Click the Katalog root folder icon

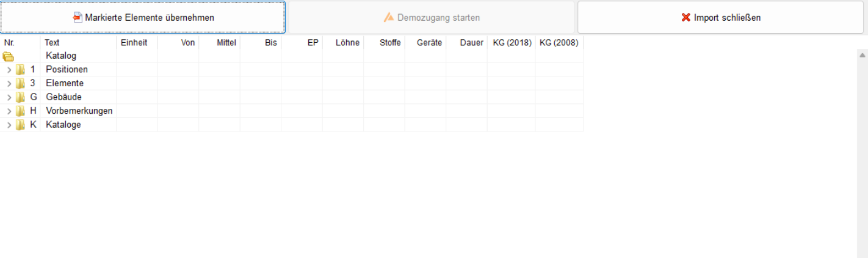8,57
